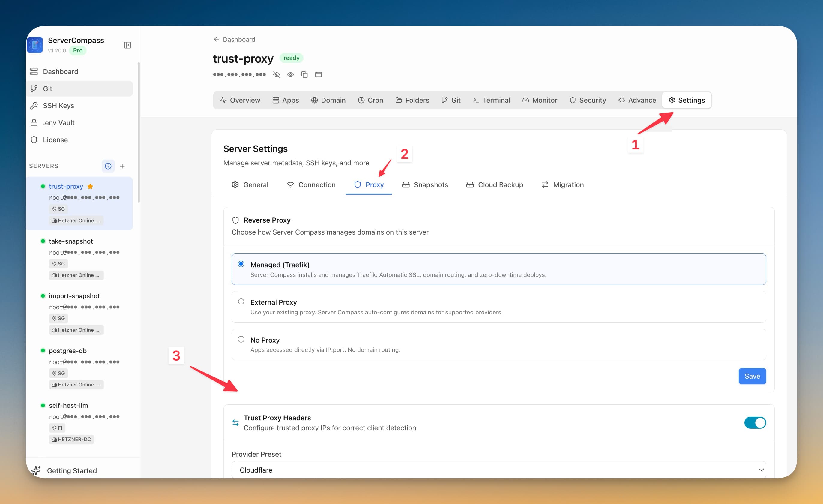Collapse the ServerCompass sidebar

click(127, 45)
